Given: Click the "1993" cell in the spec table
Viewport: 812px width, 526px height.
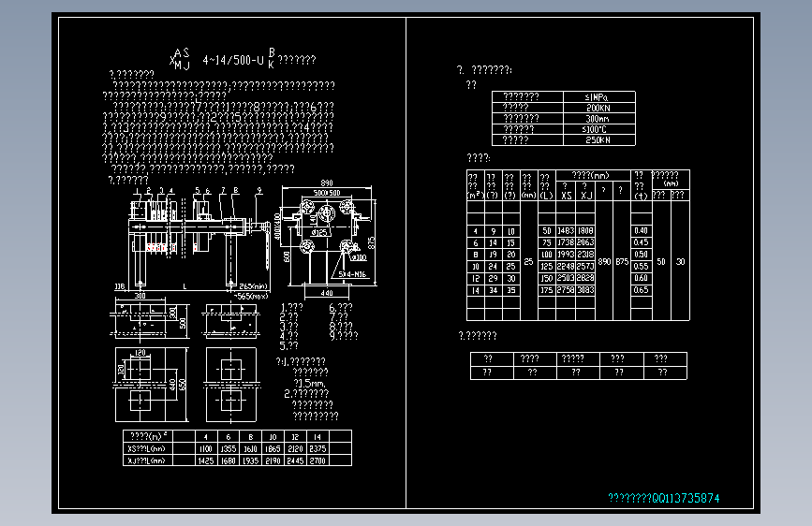Looking at the screenshot, I should (x=566, y=255).
